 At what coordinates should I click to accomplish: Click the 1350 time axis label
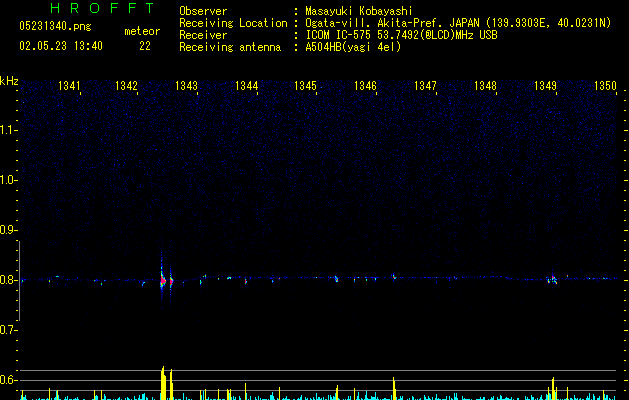coord(605,86)
